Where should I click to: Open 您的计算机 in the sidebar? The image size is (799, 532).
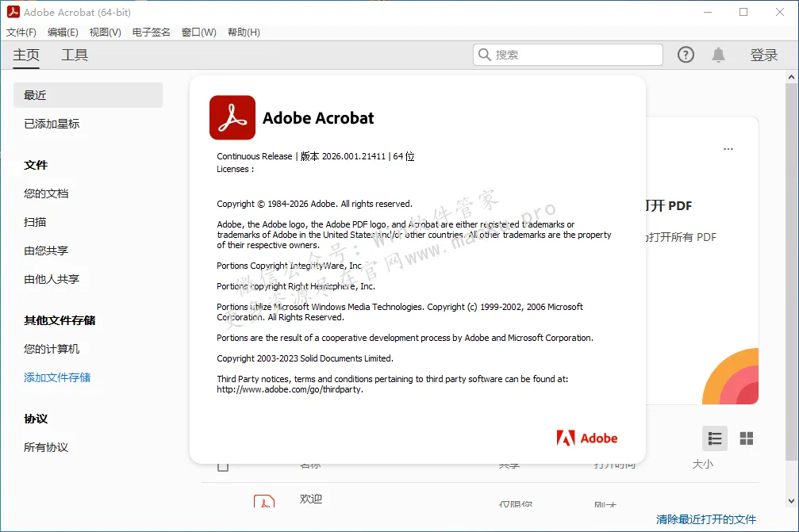coord(52,349)
